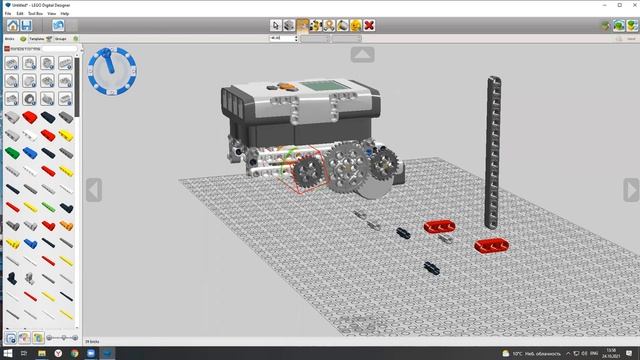Click the angle stepper arrows

(296, 38)
